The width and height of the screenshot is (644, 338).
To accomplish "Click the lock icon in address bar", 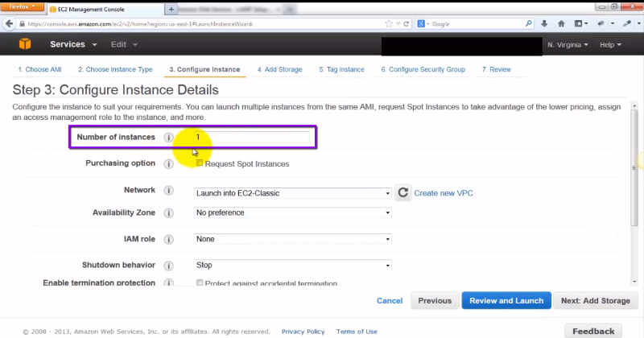I will [23, 24].
